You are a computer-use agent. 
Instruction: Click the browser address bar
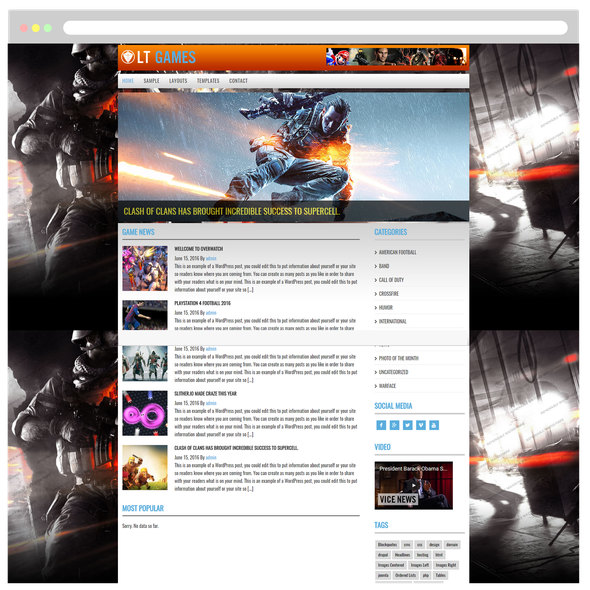[315, 28]
